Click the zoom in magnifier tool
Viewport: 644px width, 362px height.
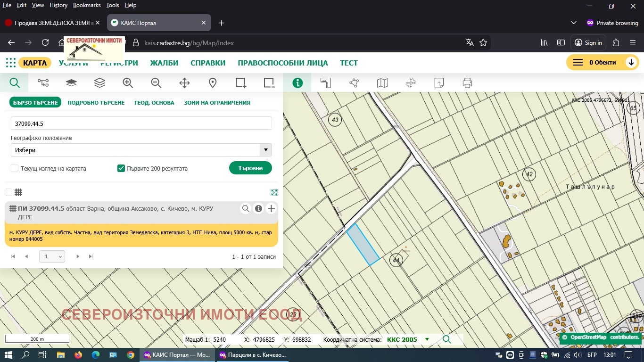pyautogui.click(x=128, y=83)
